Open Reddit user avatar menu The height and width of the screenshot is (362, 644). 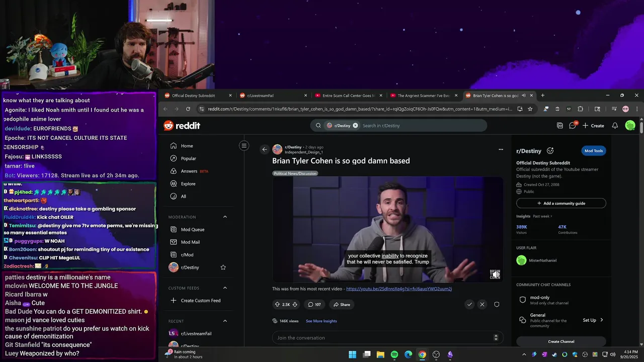point(630,126)
